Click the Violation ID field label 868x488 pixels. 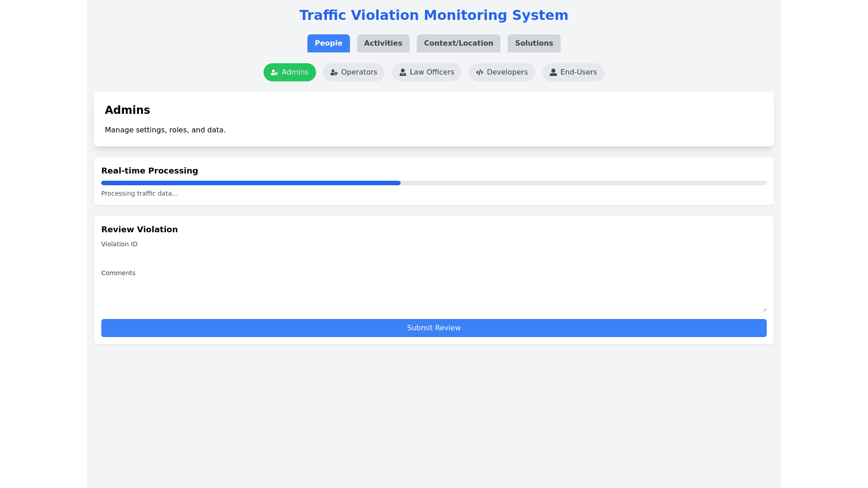click(119, 244)
